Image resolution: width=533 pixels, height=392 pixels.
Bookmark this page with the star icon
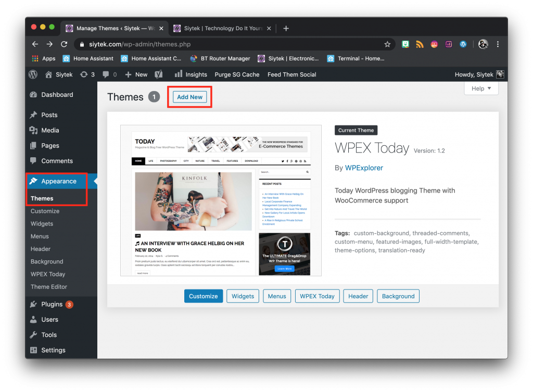pos(387,44)
